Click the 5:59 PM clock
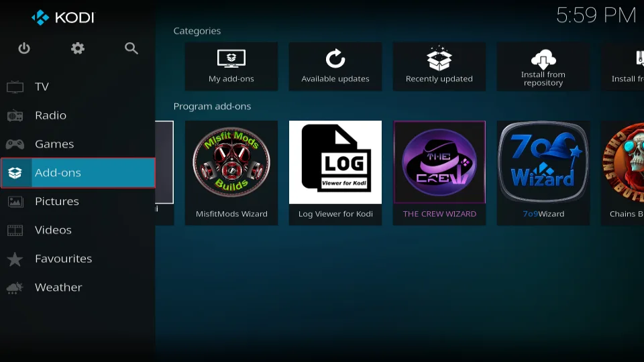The image size is (644, 362). [x=596, y=15]
